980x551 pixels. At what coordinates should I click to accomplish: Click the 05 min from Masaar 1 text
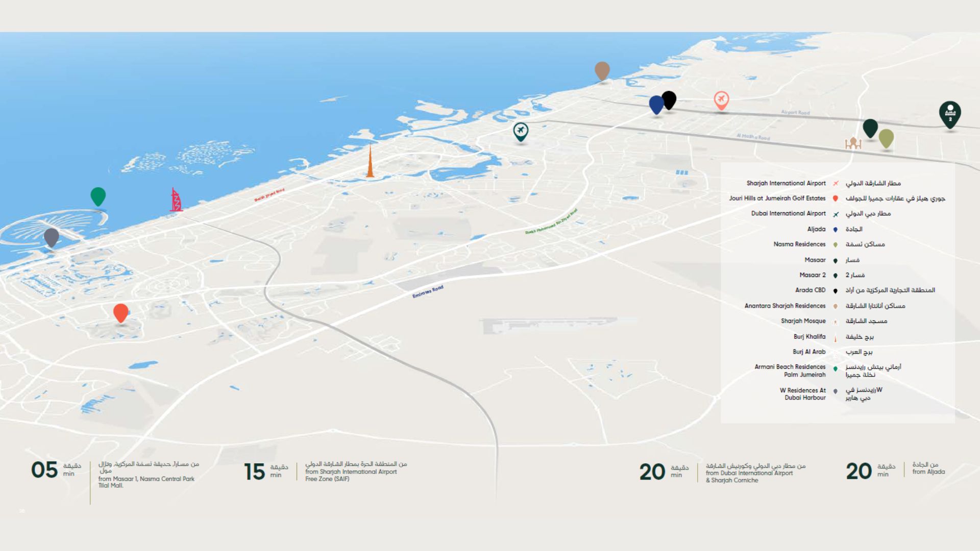[146, 479]
